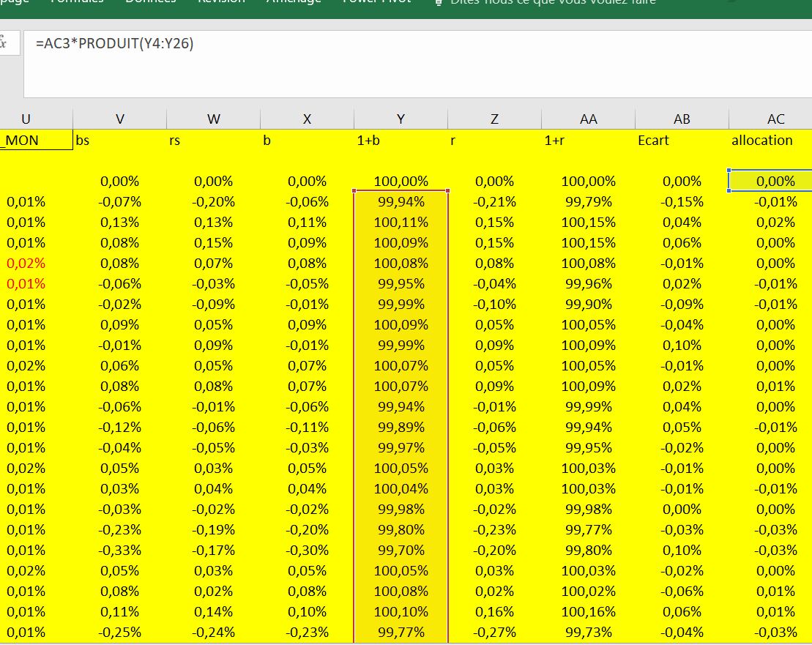Image resolution: width=812 pixels, height=645 pixels.
Task: Select column W header
Action: click(213, 119)
